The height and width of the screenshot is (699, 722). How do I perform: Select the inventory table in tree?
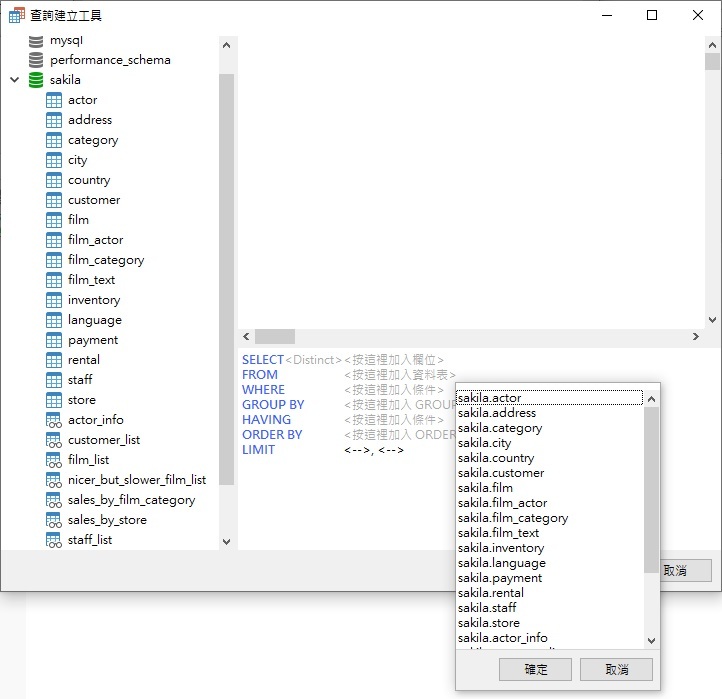coord(93,300)
